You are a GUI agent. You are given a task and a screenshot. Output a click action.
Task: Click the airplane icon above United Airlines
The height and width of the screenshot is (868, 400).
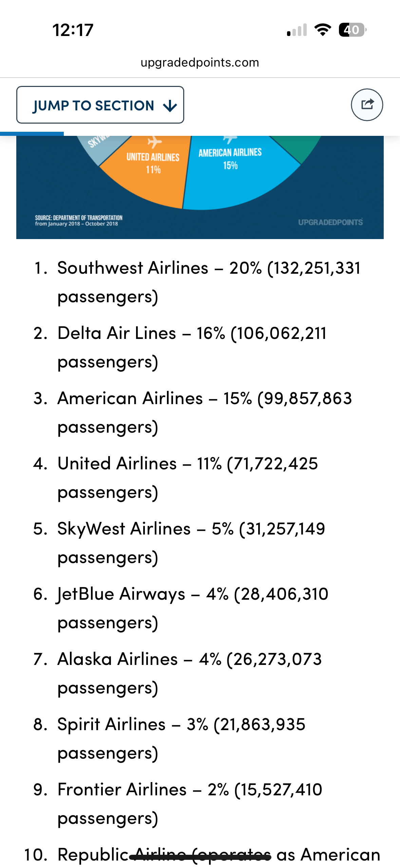coord(154,142)
